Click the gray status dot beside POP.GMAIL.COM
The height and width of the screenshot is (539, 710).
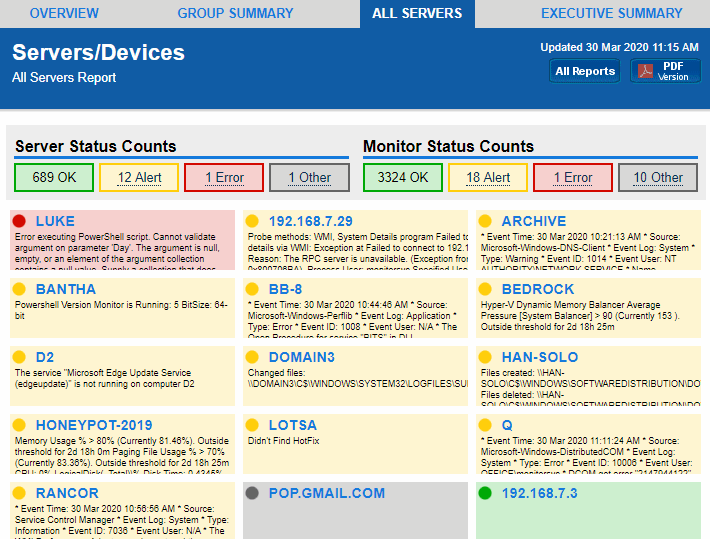(x=252, y=493)
